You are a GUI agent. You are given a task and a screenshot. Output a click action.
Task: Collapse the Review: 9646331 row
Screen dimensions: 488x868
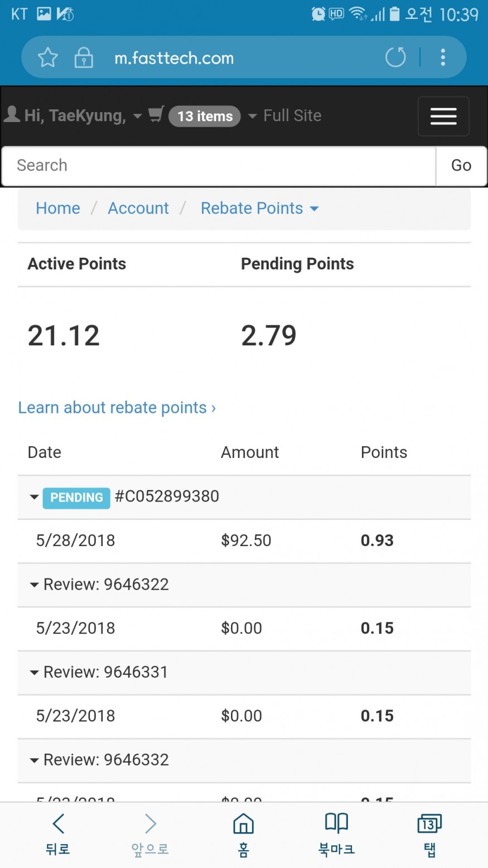34,672
